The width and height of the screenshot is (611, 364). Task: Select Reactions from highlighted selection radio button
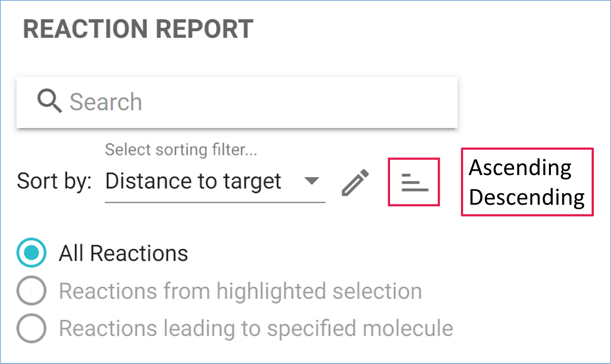[32, 291]
